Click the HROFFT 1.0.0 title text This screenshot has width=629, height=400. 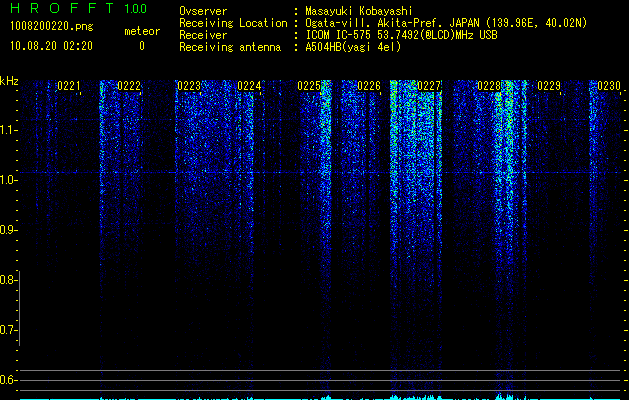point(78,8)
